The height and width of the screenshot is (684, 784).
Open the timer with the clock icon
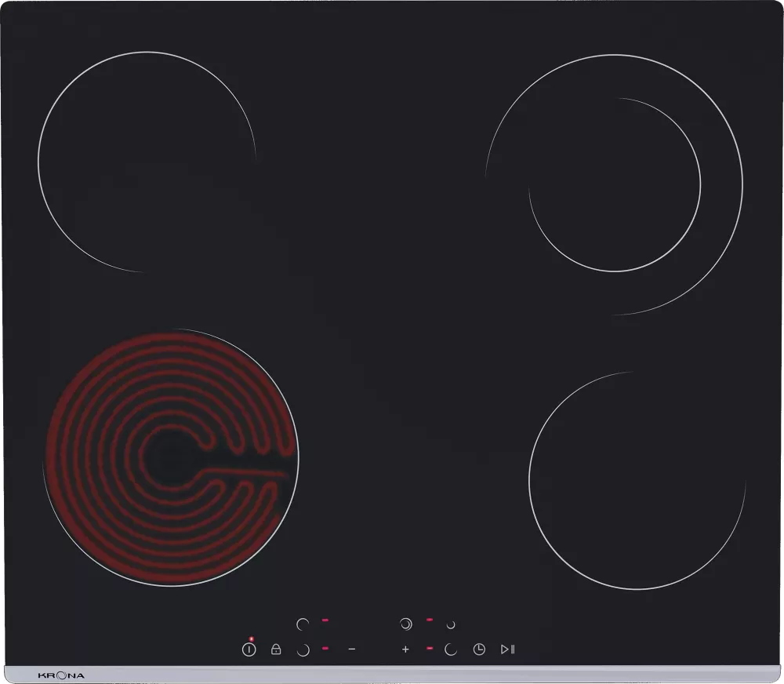pos(478,649)
